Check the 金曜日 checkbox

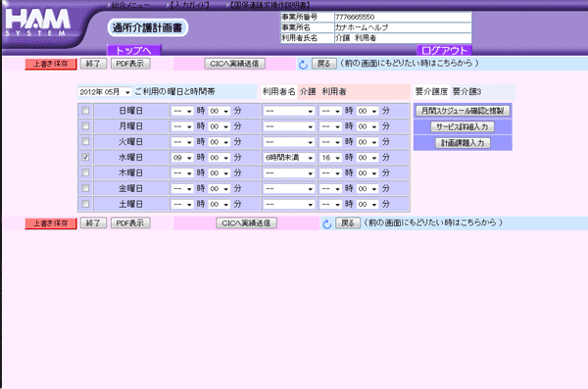pyautogui.click(x=85, y=188)
